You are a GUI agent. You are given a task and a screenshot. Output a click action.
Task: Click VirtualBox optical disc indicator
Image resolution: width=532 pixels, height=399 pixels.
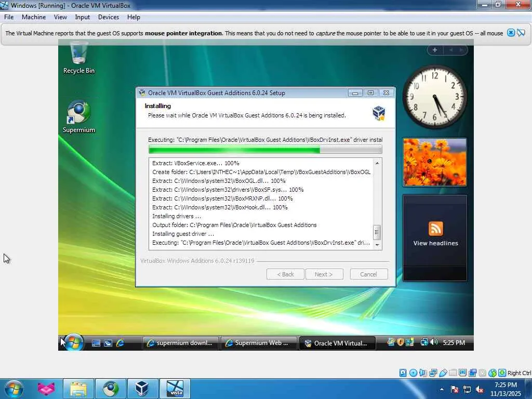click(x=413, y=373)
